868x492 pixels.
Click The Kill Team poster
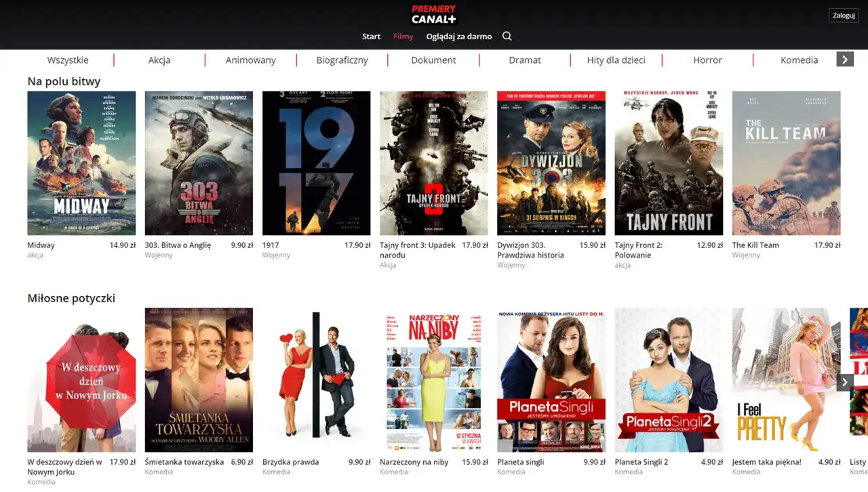[786, 163]
